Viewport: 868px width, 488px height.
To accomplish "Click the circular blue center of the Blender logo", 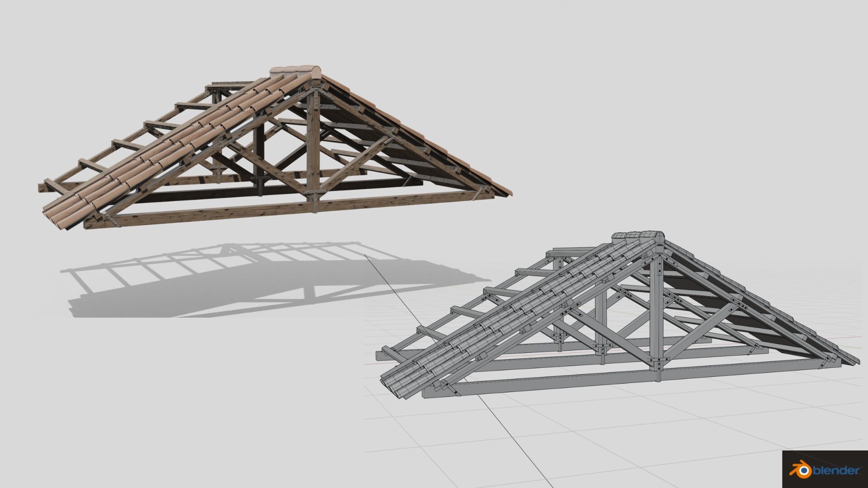I will (804, 470).
